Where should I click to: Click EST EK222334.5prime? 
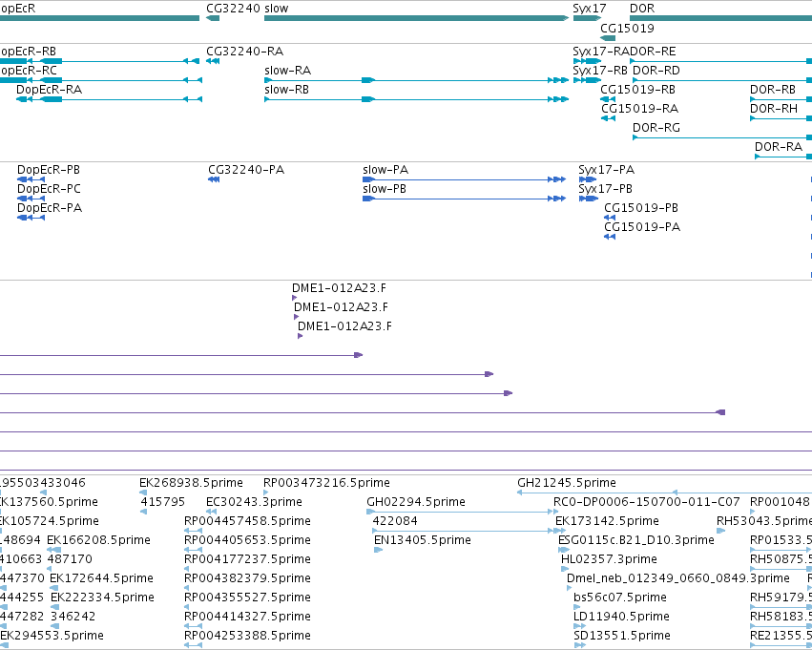pos(102,598)
